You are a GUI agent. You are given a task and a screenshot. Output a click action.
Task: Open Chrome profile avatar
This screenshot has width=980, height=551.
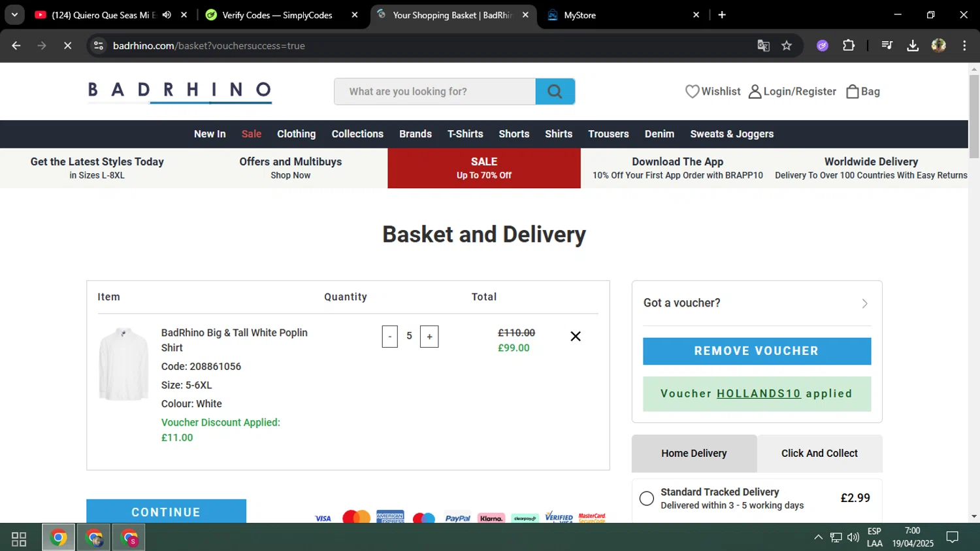[939, 46]
